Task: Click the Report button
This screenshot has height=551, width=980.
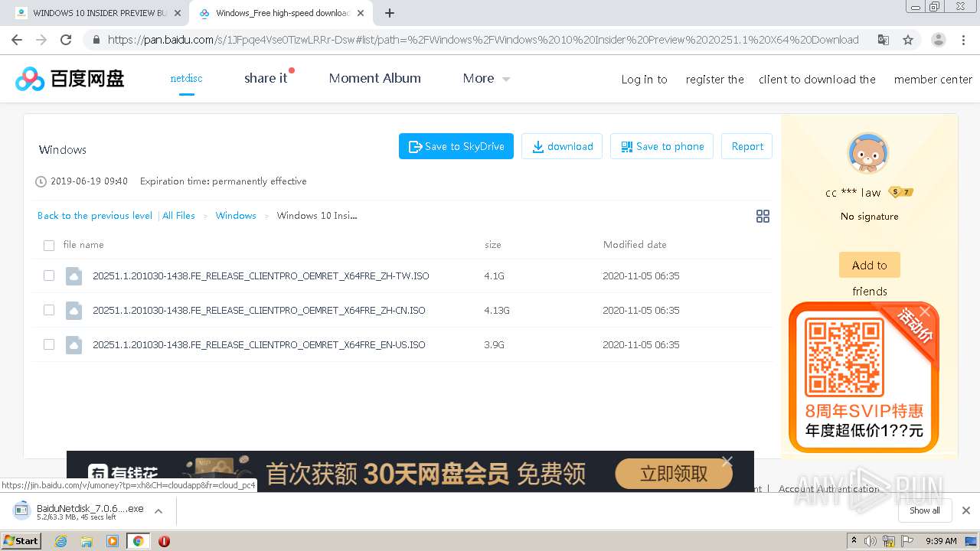Action: coord(746,146)
